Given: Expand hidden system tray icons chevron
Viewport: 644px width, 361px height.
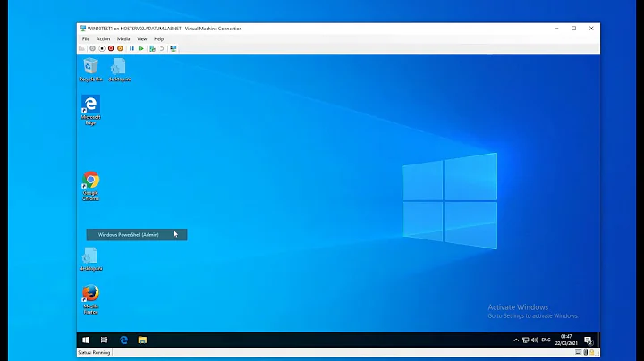Looking at the screenshot, I should [x=516, y=340].
